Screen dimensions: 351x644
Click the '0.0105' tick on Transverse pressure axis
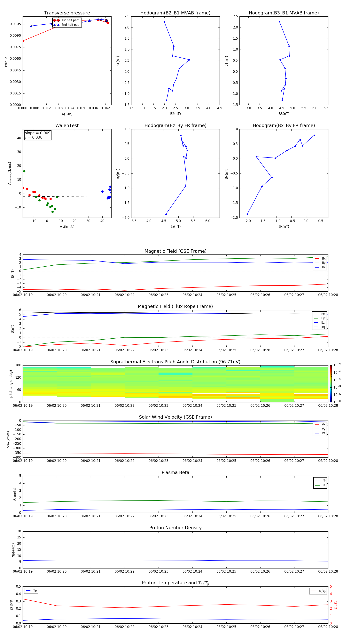[15, 24]
